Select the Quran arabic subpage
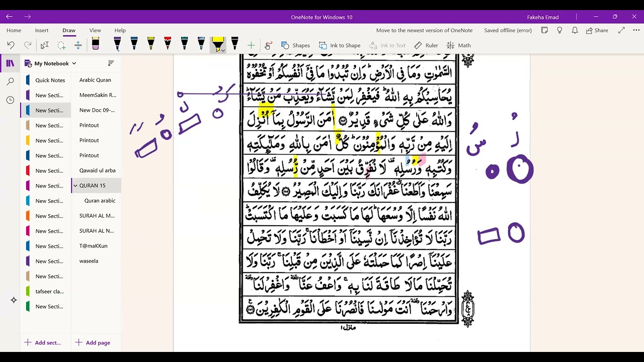 pyautogui.click(x=96, y=201)
